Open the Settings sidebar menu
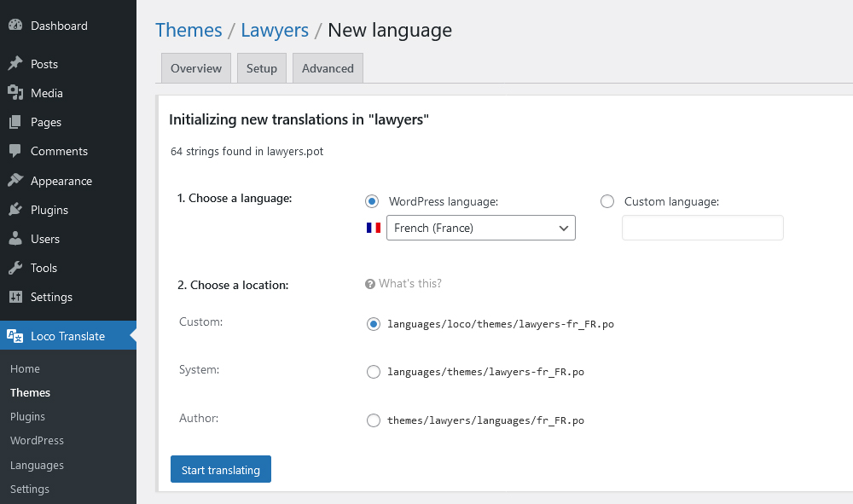 (x=17, y=297)
